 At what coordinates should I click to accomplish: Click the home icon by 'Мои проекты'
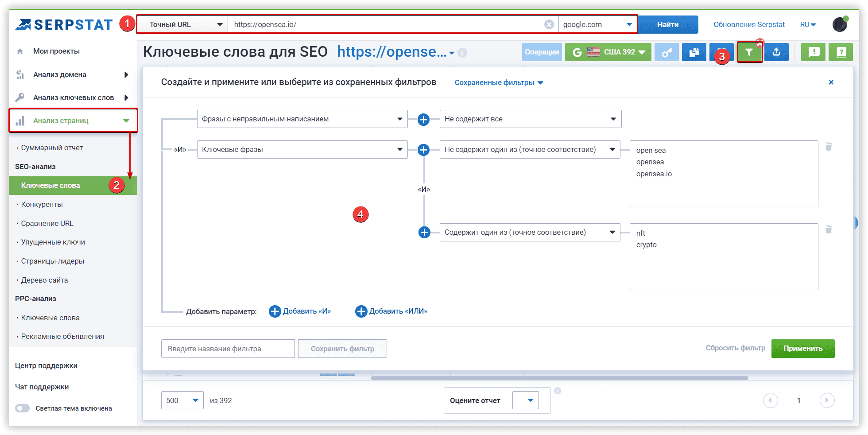20,51
